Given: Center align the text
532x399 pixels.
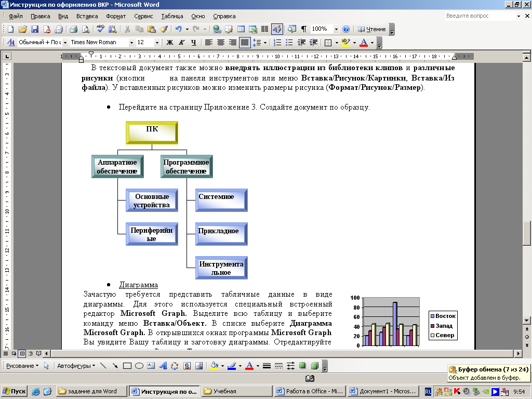Looking at the screenshot, I should tap(220, 43).
